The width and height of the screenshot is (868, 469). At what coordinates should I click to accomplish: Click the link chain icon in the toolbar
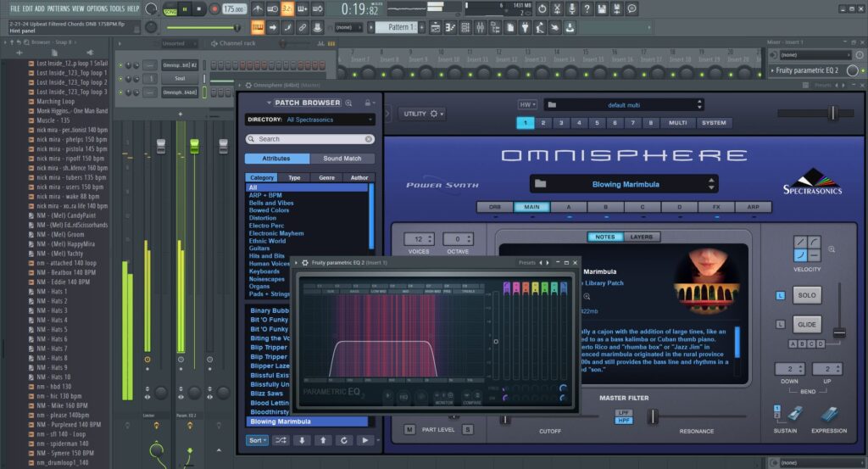pos(303,27)
